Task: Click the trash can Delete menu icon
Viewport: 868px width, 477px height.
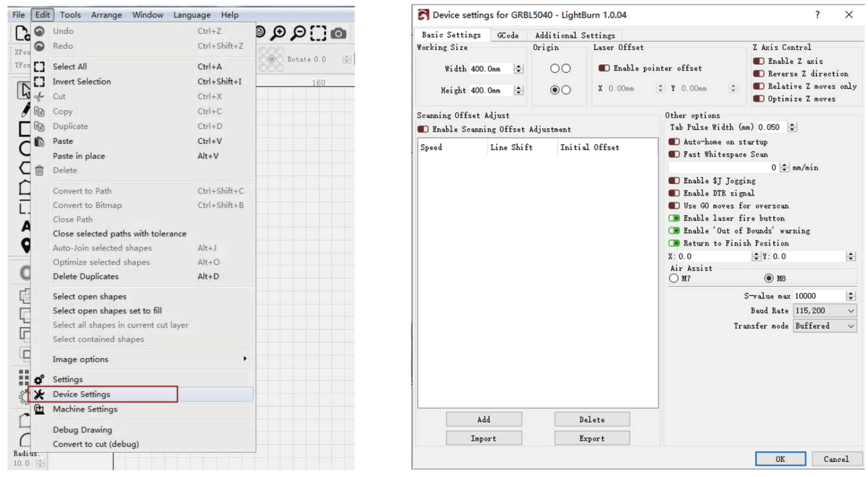Action: click(x=39, y=170)
